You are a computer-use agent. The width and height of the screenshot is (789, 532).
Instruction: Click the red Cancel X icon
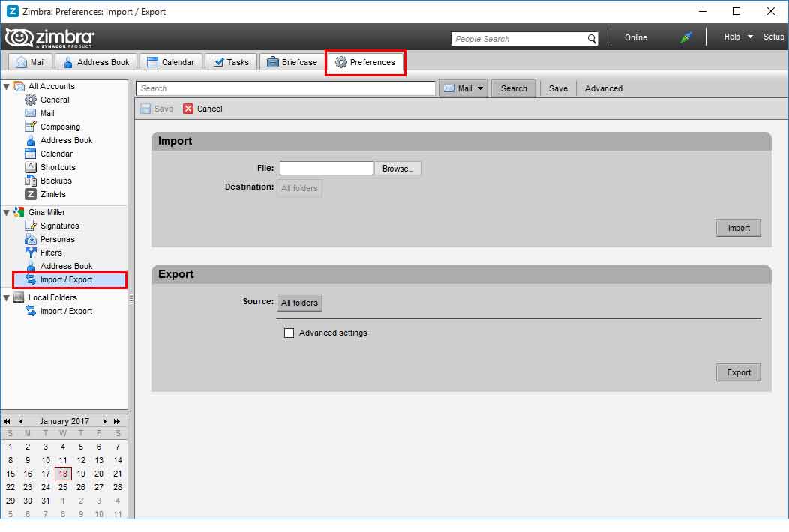point(188,109)
